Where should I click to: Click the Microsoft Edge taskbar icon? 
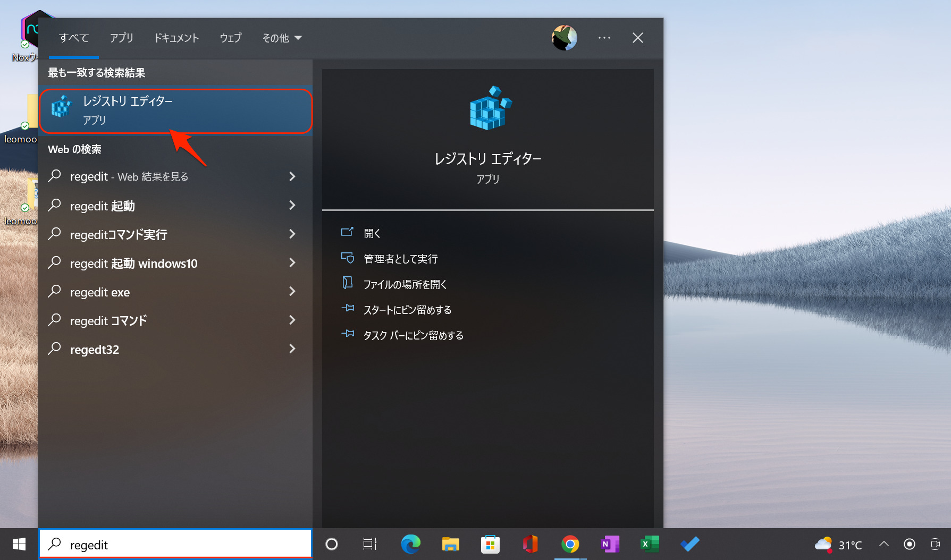[x=410, y=544]
